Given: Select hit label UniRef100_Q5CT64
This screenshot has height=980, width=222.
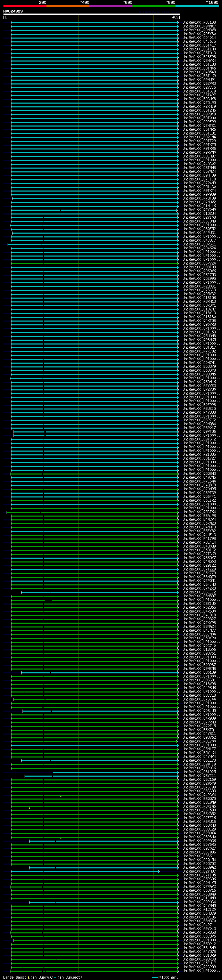Looking at the screenshot, I should pos(199,512).
